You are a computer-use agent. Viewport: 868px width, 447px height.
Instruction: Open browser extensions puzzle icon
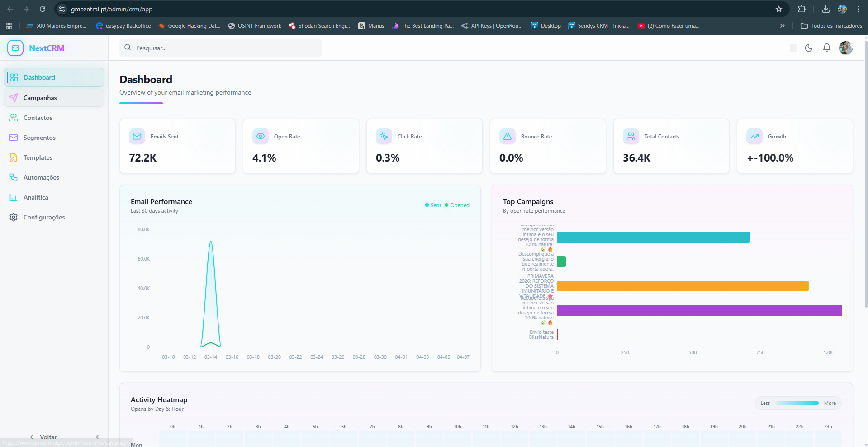(x=802, y=9)
